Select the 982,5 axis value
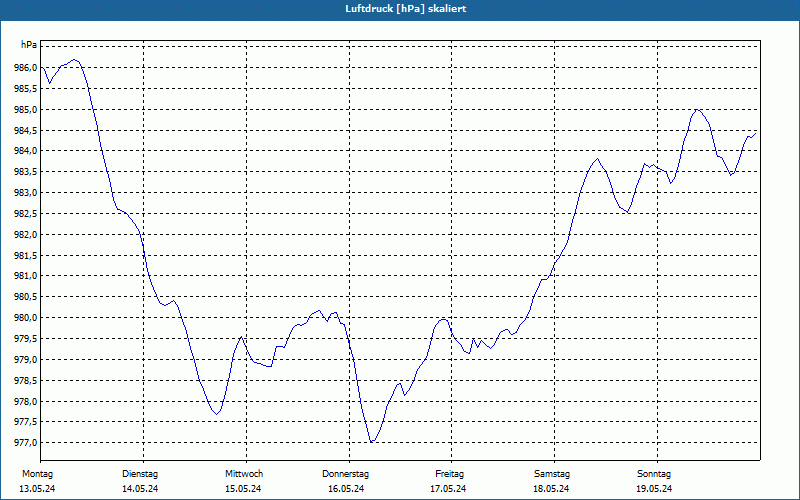This screenshot has height=500, width=800. 26,214
